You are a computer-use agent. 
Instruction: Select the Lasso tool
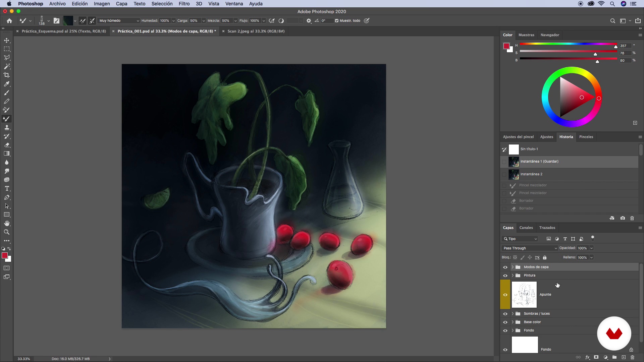[x=7, y=58]
